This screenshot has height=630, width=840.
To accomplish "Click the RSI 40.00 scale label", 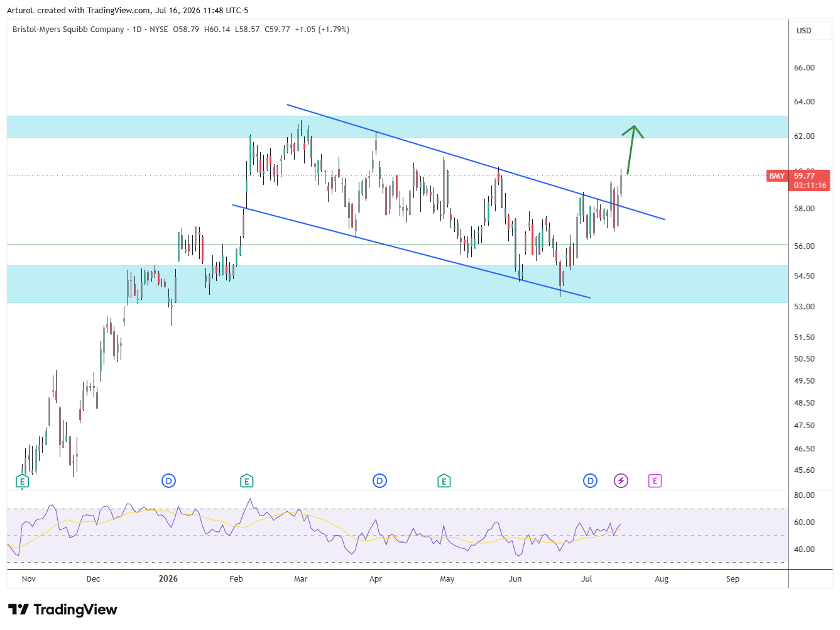I will coord(804,549).
